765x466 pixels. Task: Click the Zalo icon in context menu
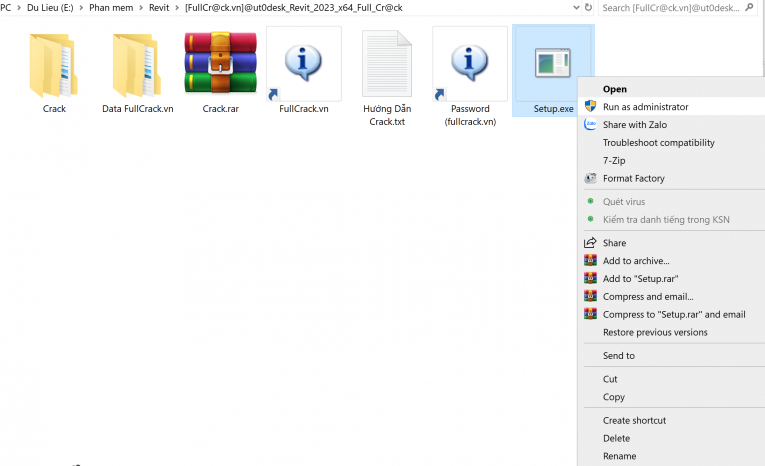590,124
